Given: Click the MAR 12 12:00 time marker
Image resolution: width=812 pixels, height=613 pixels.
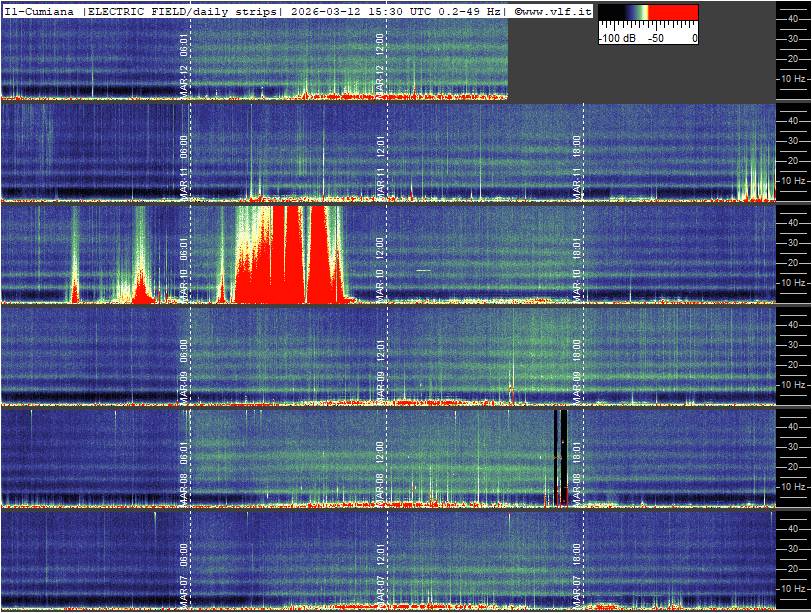Looking at the screenshot, I should click(380, 62).
